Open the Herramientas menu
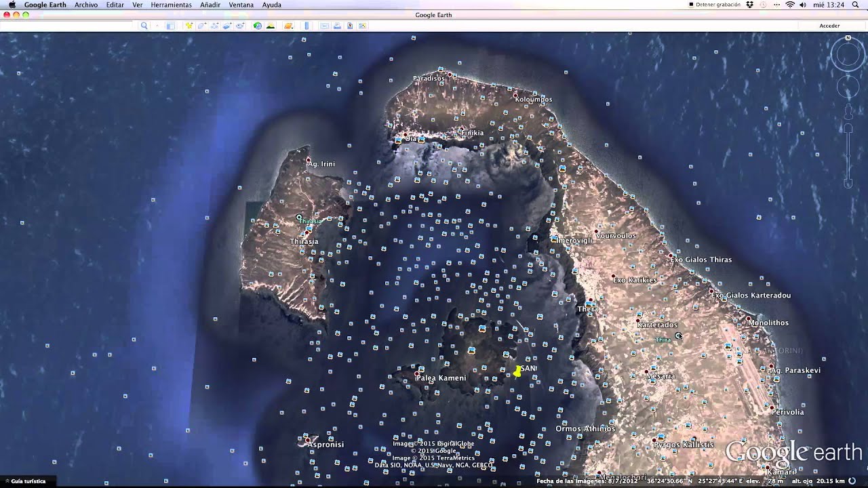Image resolution: width=868 pixels, height=488 pixels. click(x=171, y=5)
